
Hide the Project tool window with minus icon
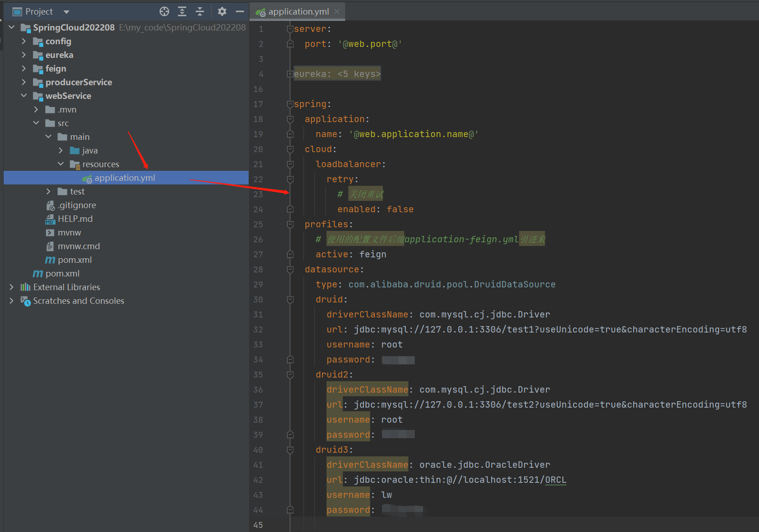pyautogui.click(x=240, y=11)
